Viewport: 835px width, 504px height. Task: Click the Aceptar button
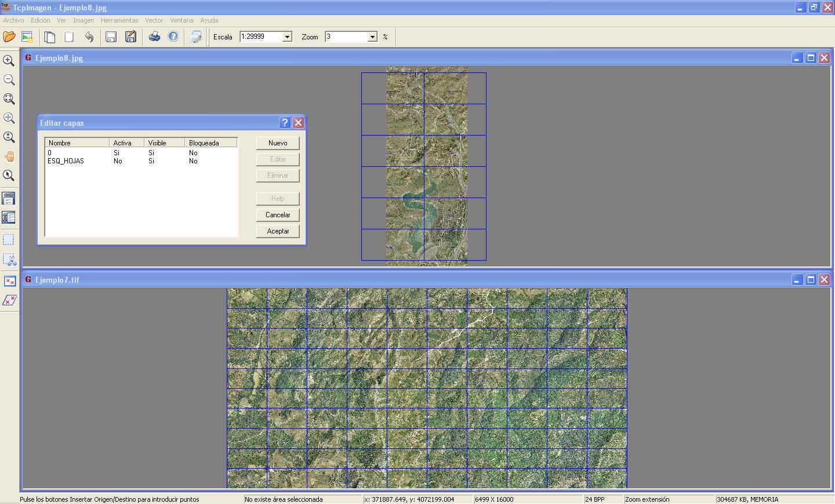(x=278, y=231)
